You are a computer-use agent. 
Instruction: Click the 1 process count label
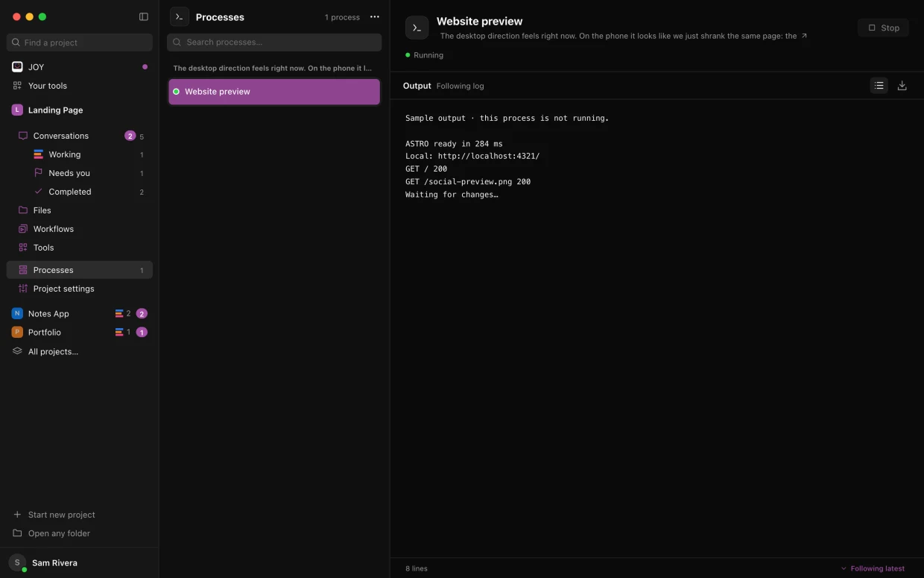(342, 17)
